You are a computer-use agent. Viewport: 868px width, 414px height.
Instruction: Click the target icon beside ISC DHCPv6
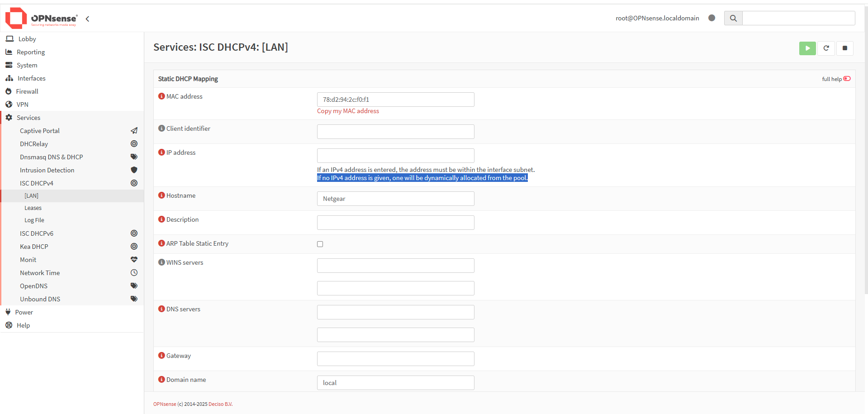pos(134,233)
